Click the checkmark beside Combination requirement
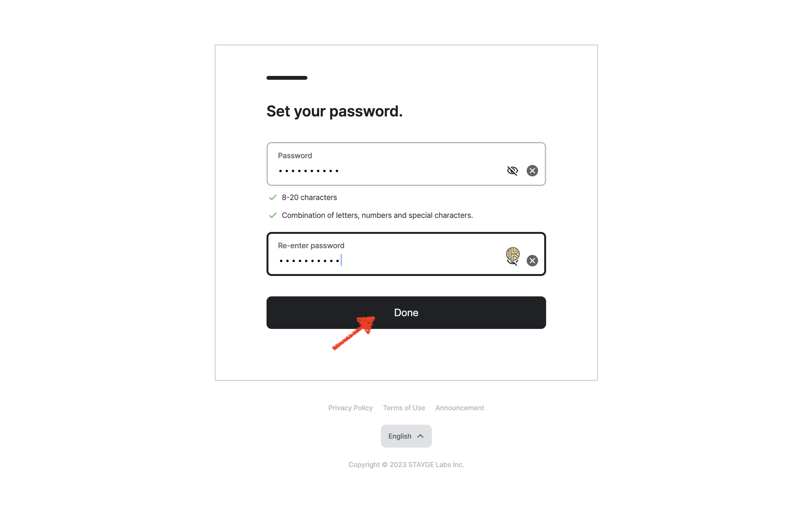Viewport: 812px width, 513px height. 273,215
